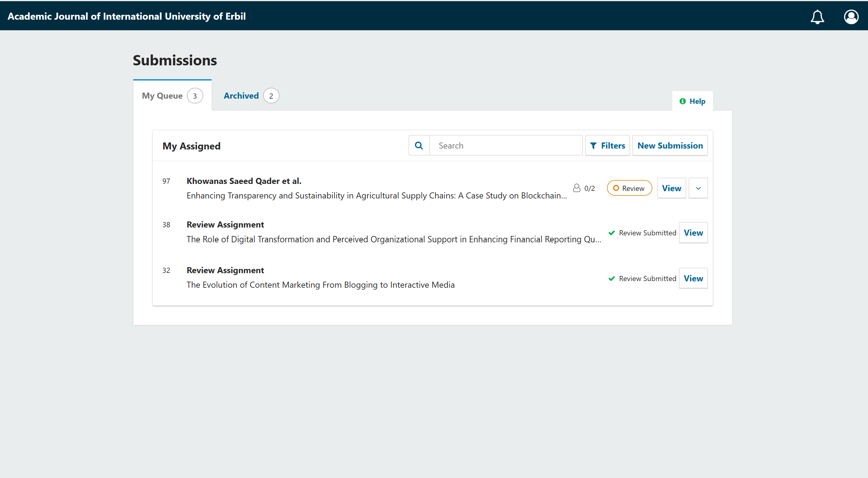Click the reviewer count icon showing 0/2
Image resolution: width=868 pixels, height=478 pixels.
(x=576, y=188)
